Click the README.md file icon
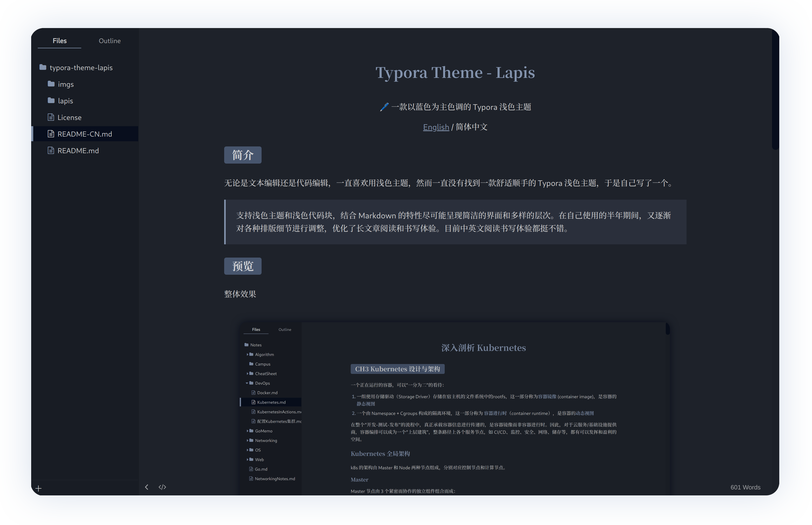The image size is (812, 525). (51, 150)
